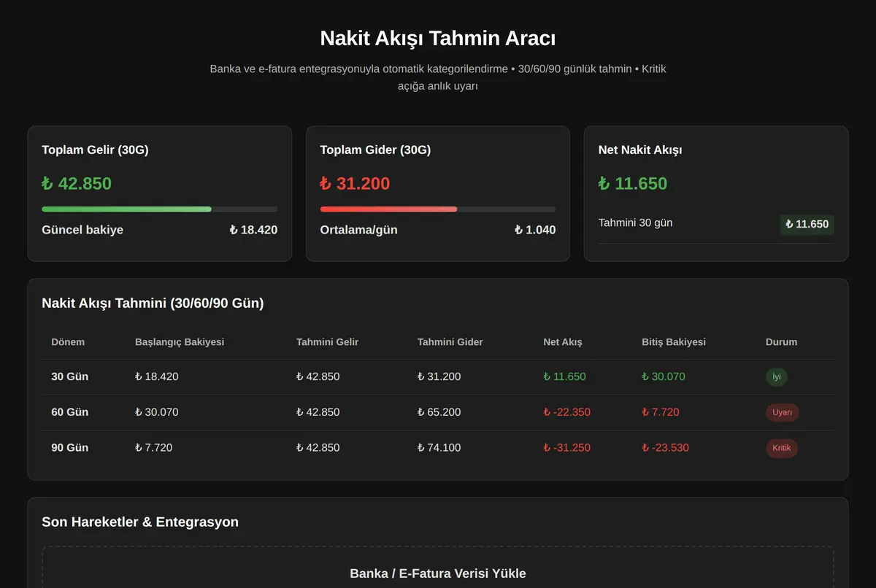
Task: Click the "Ortalama/gün" label
Action: (358, 230)
